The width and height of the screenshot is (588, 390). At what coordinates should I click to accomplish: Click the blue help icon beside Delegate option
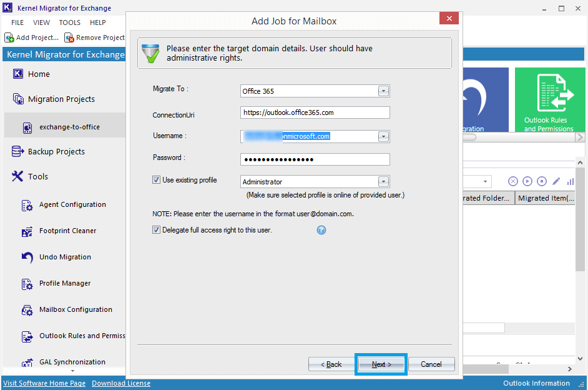click(321, 230)
